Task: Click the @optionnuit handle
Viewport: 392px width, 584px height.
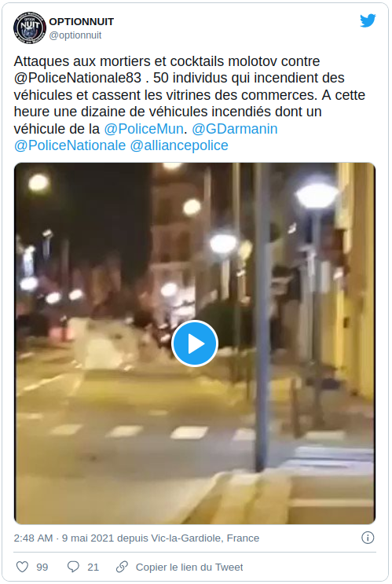Action: [75, 35]
